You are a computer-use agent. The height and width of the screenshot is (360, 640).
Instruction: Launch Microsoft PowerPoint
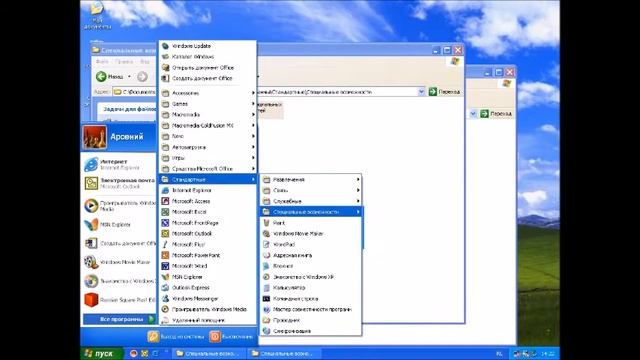pos(207,255)
